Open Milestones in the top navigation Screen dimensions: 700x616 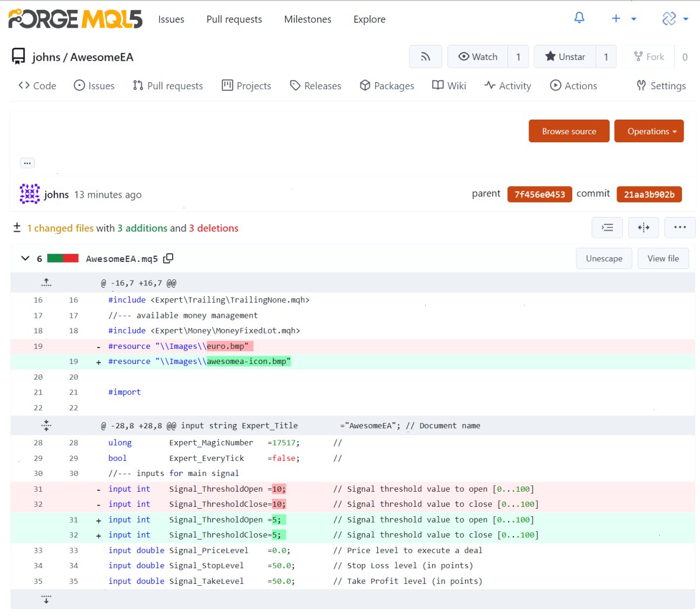307,19
